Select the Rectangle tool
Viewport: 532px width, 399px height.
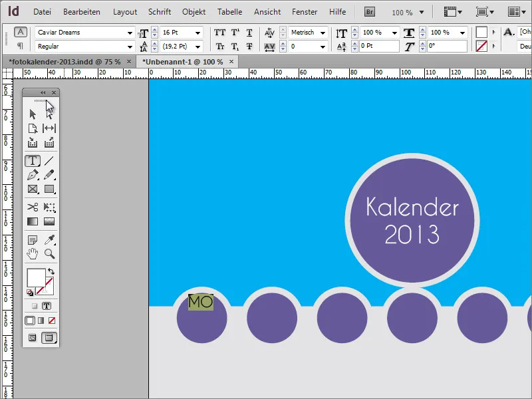[49, 189]
